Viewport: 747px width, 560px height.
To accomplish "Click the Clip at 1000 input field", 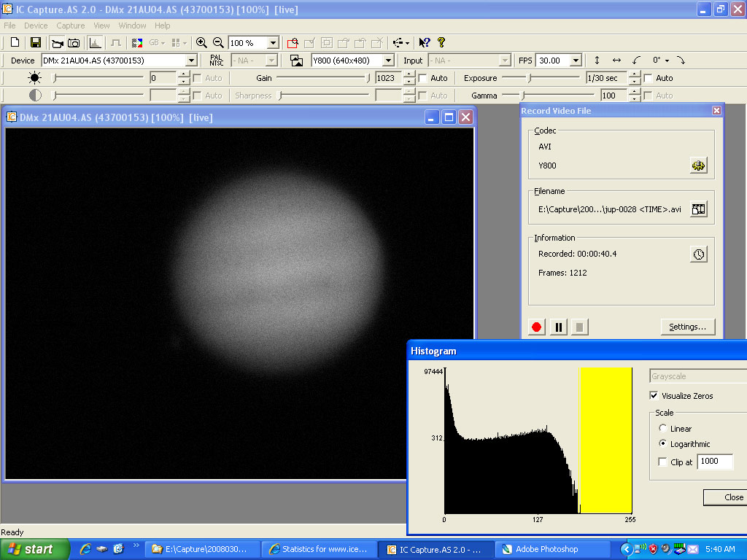I will 715,462.
